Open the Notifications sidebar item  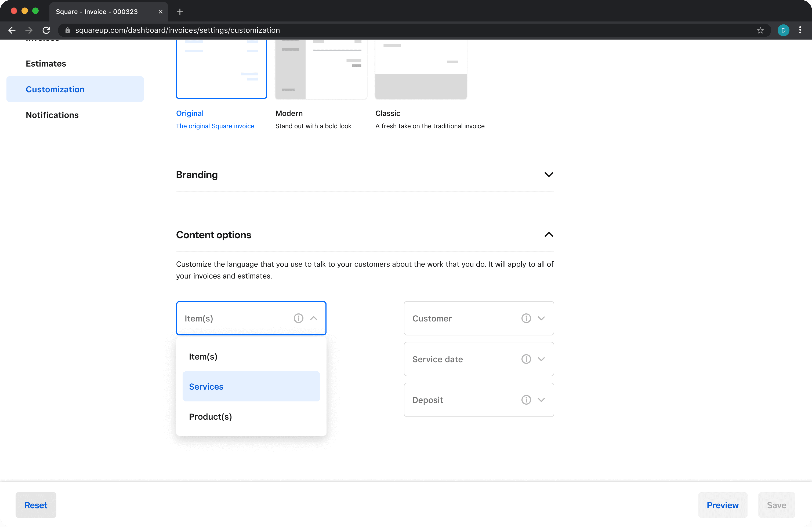pos(52,115)
